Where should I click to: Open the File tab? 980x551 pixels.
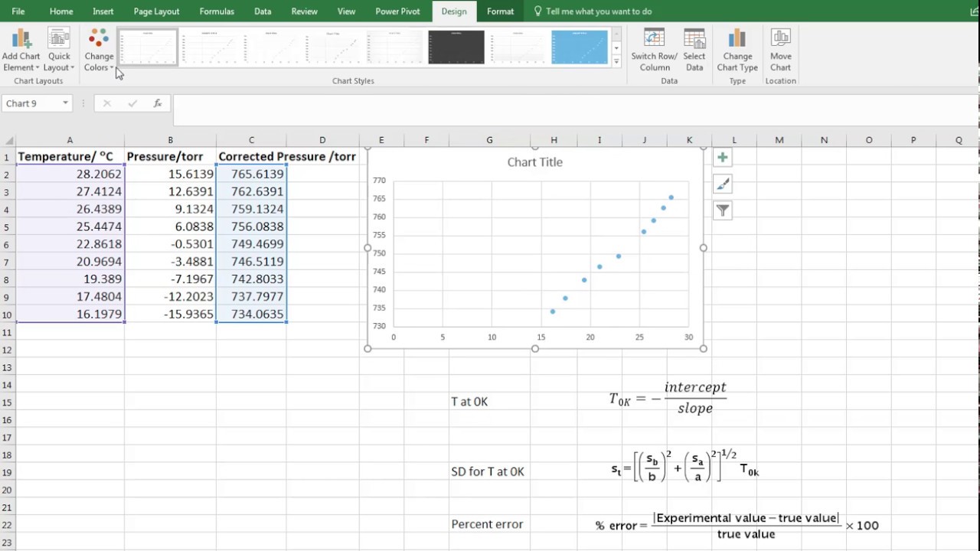tap(18, 11)
